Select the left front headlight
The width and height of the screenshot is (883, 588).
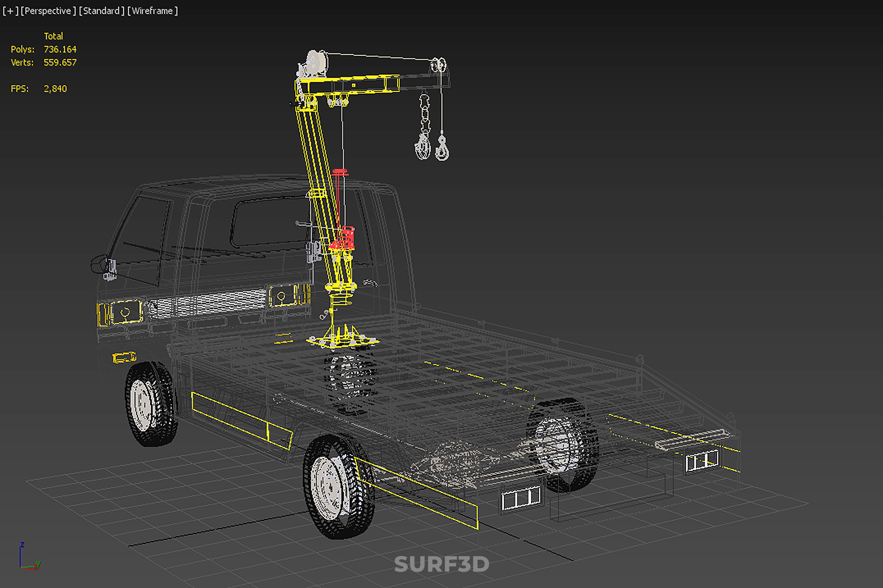(x=125, y=312)
